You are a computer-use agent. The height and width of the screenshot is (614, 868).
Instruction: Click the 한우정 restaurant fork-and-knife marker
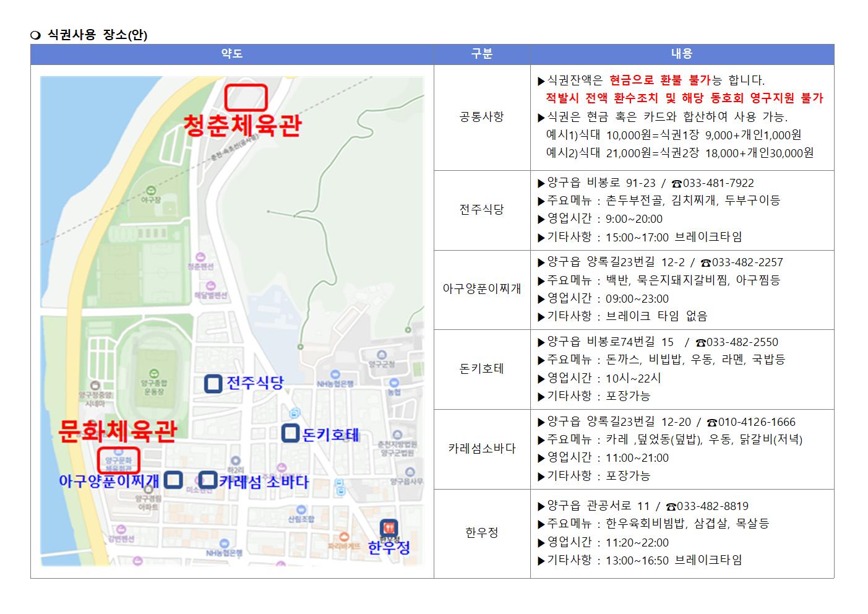(389, 528)
